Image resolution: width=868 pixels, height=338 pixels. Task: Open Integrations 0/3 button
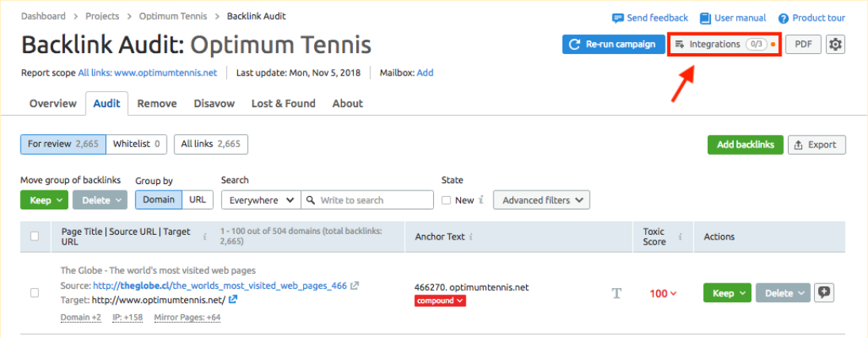724,44
